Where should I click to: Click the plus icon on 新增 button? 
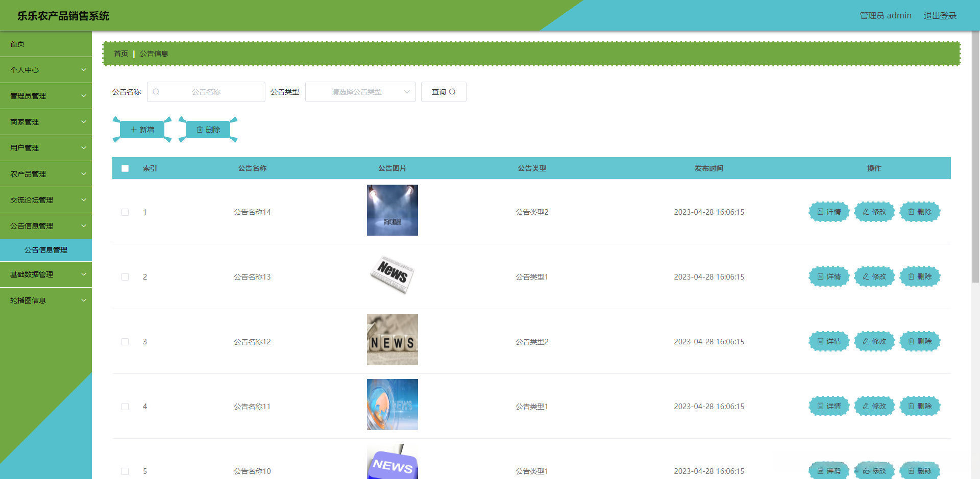134,130
